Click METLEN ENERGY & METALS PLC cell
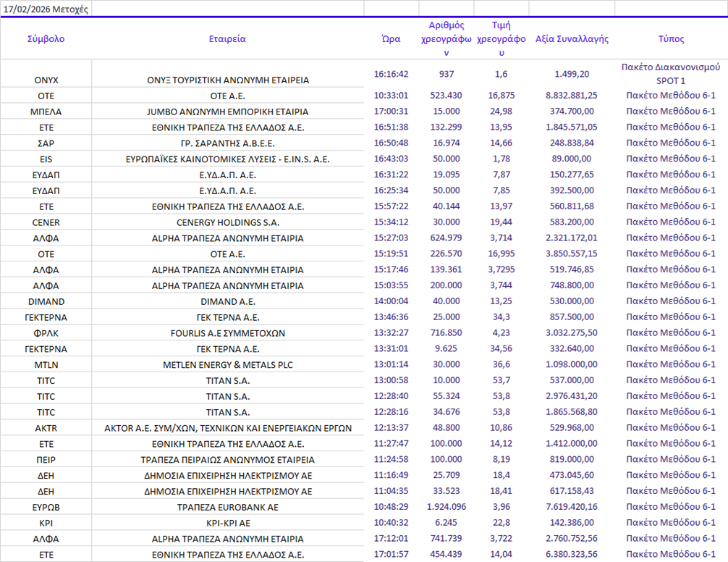 tap(227, 364)
